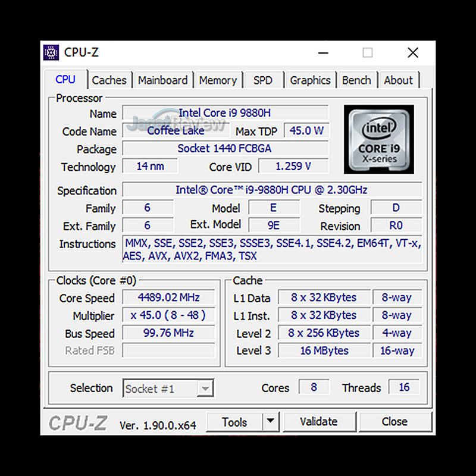Click the Core Speed value field
Screen dimensions: 476x476
pyautogui.click(x=168, y=297)
